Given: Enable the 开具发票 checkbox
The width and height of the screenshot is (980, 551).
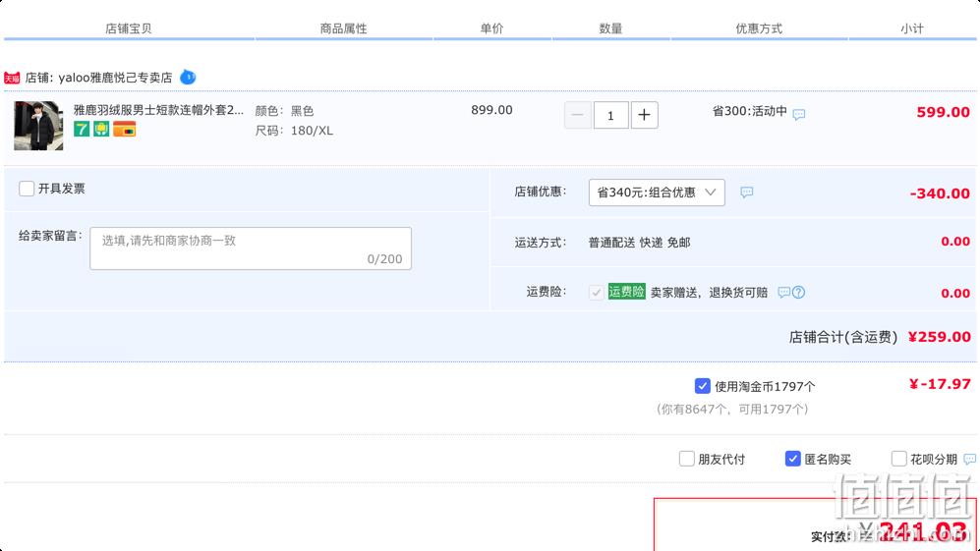Looking at the screenshot, I should point(27,189).
